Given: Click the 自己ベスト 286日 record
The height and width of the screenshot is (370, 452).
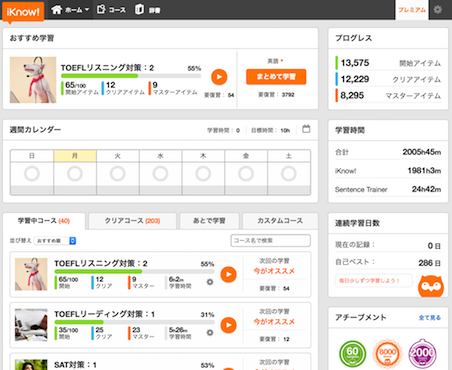Looking at the screenshot, I should (388, 263).
